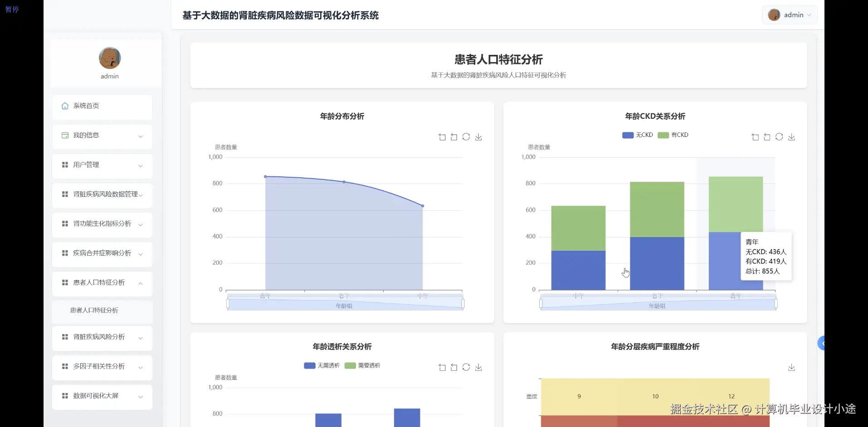Collapse 患者人口特征分析 menu chevron

coord(141,283)
